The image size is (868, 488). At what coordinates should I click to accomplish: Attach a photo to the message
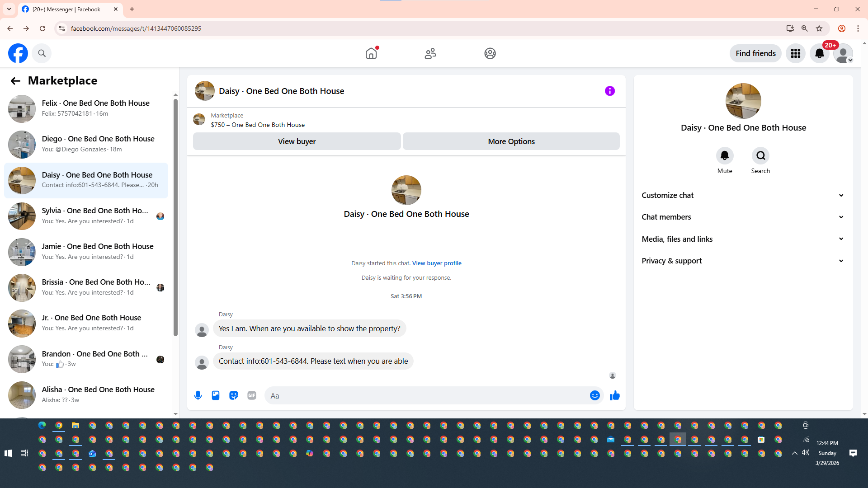[216, 396]
